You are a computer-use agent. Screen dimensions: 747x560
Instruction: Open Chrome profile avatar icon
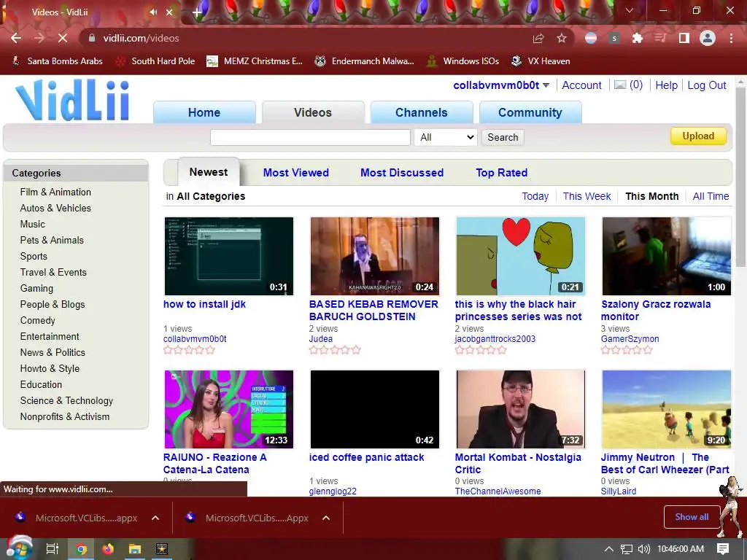click(708, 38)
